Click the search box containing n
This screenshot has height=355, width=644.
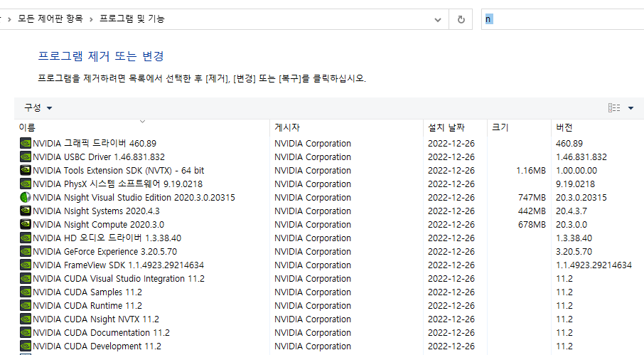[x=563, y=19]
